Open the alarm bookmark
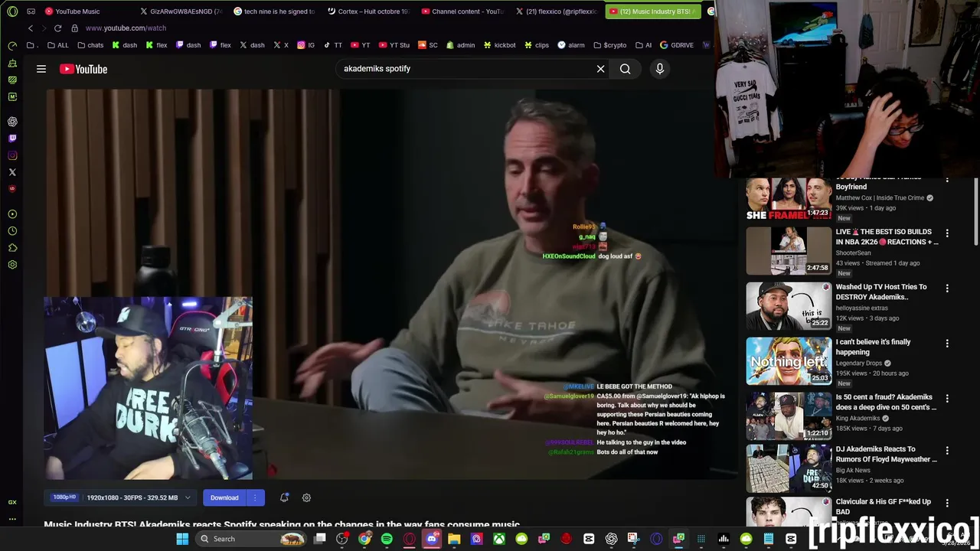The width and height of the screenshot is (980, 551). point(571,45)
